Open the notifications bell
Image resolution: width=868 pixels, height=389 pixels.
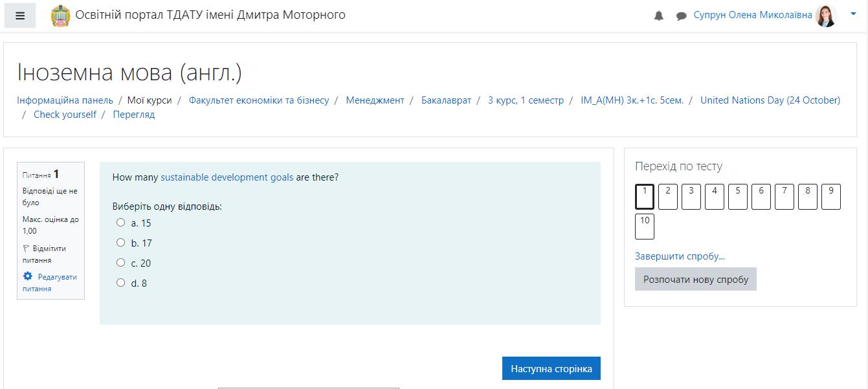coord(659,16)
